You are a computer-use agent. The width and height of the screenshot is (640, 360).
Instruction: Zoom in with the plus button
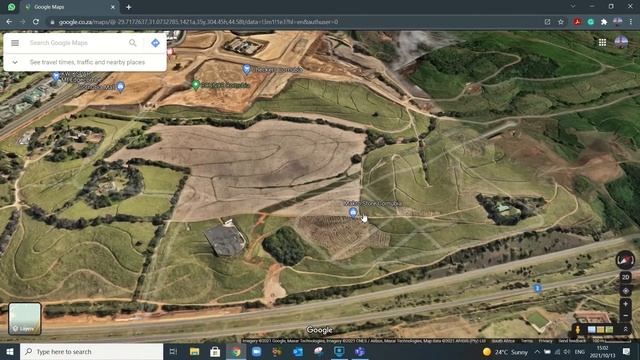point(625,304)
